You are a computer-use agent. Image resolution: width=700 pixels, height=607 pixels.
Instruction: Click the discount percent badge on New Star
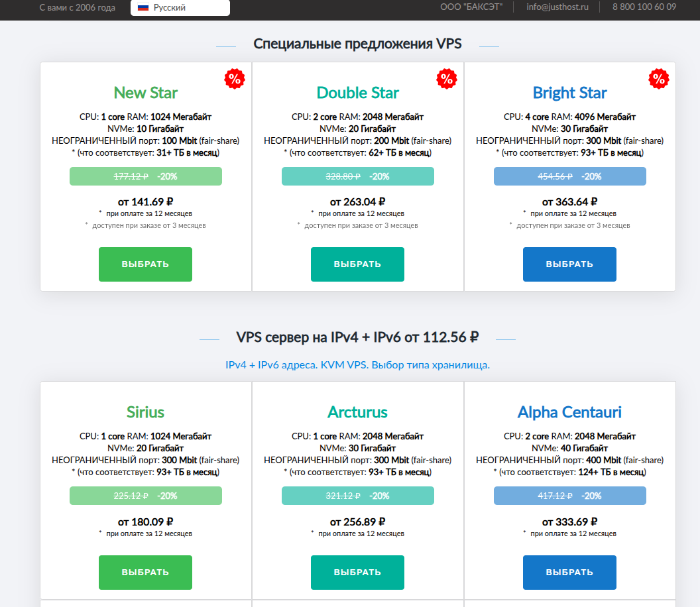[235, 79]
